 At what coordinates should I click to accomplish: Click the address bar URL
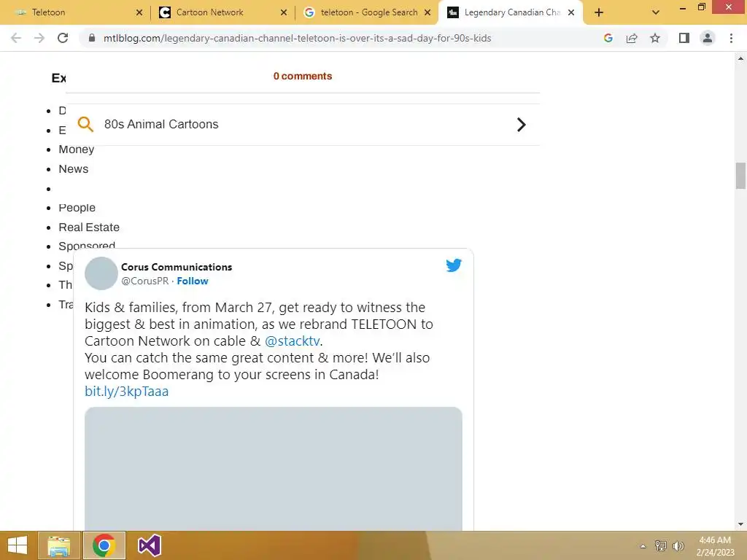[x=298, y=38]
